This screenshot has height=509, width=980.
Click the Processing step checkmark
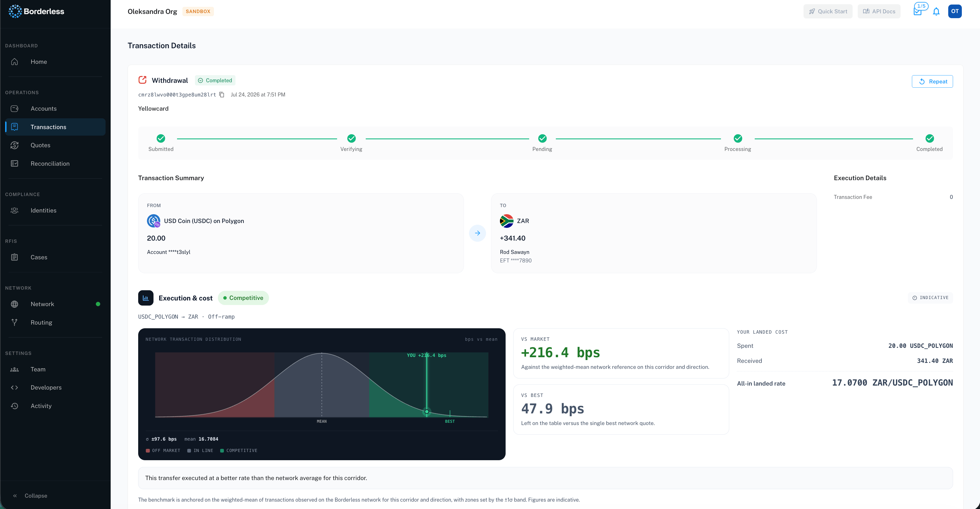[x=738, y=138]
